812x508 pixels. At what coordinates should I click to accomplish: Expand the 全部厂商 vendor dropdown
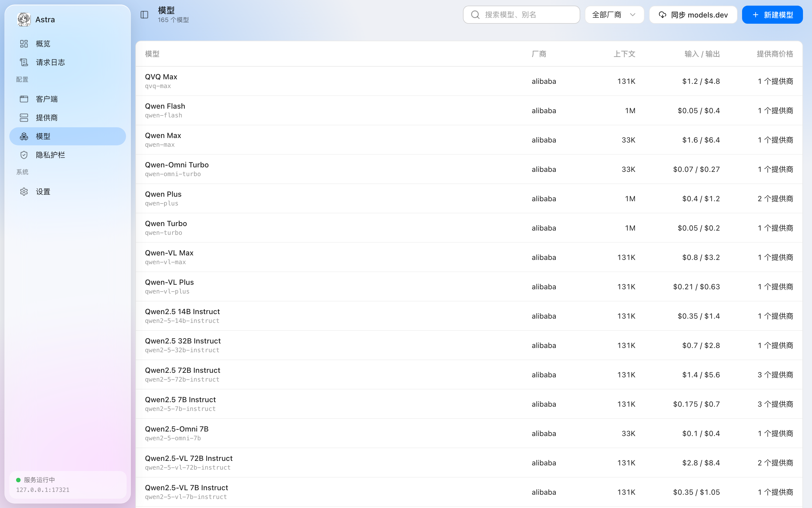tap(614, 15)
